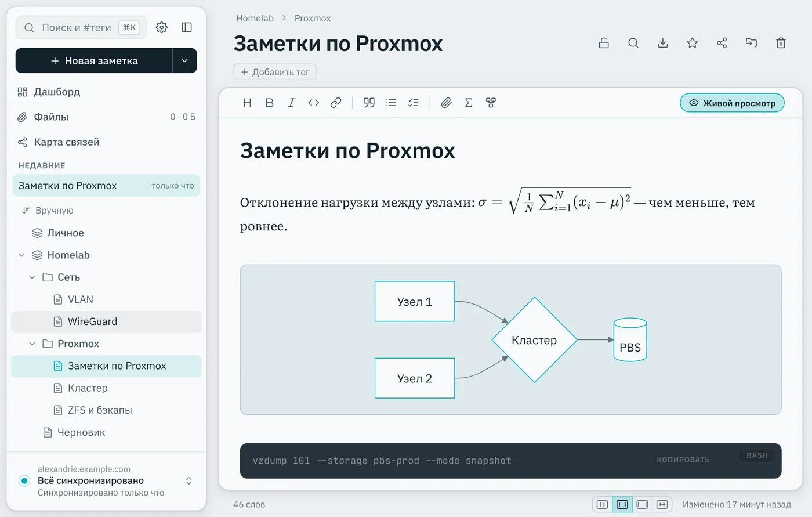
Task: Open the Вручную sort order dropdown
Action: [x=48, y=210]
